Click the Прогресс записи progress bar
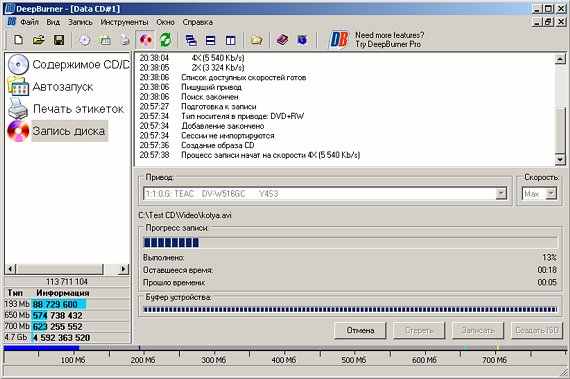Viewport: 570px width, 379px height. 350,242
